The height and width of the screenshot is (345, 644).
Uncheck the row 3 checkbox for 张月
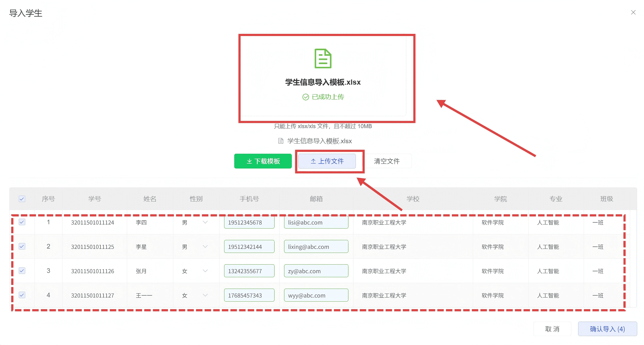coord(22,271)
